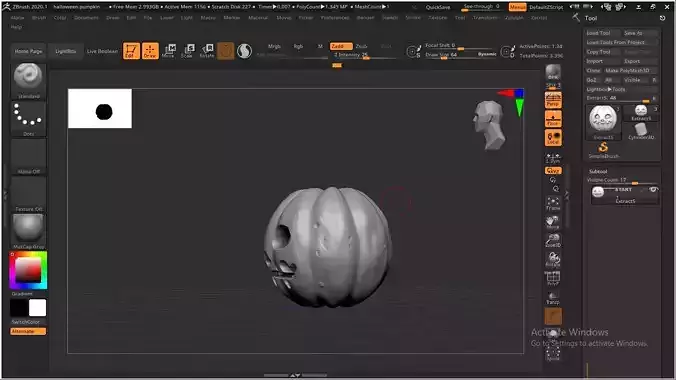The image size is (676, 380).
Task: Toggle Persp perspective mode
Action: (x=553, y=100)
